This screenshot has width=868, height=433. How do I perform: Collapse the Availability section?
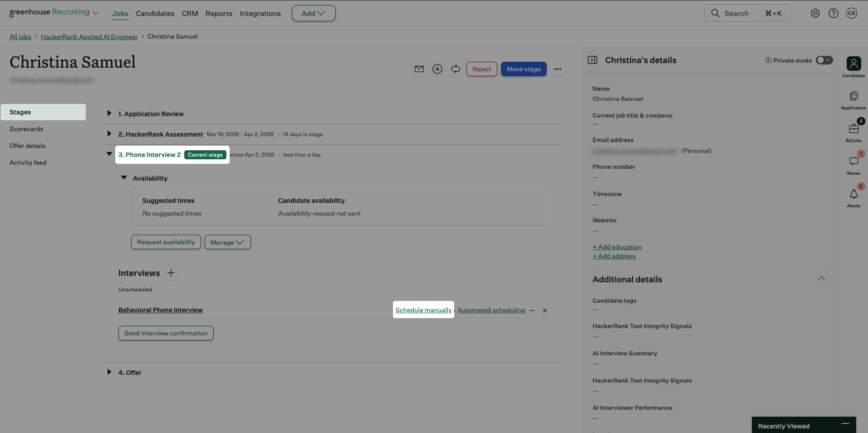(123, 178)
